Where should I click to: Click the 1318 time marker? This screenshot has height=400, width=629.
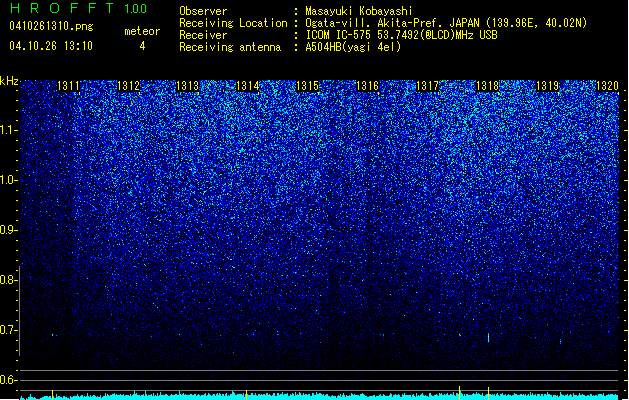coord(487,86)
